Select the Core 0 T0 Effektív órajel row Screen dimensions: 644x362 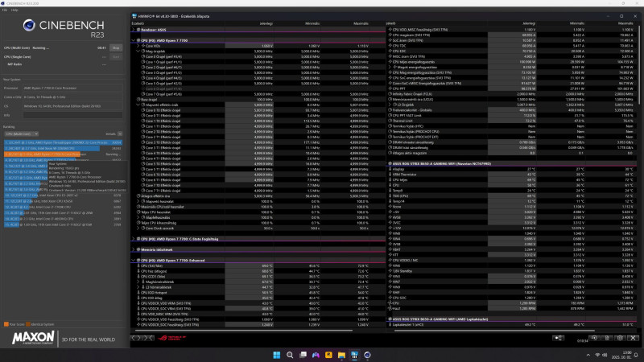click(x=258, y=110)
